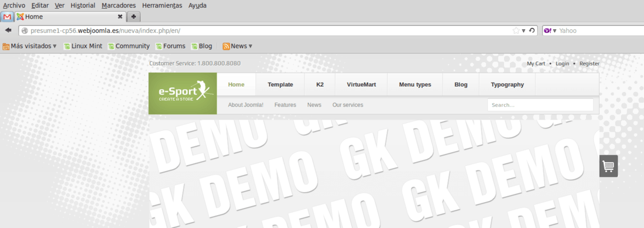
Task: Go to Features submenu link
Action: (x=285, y=105)
